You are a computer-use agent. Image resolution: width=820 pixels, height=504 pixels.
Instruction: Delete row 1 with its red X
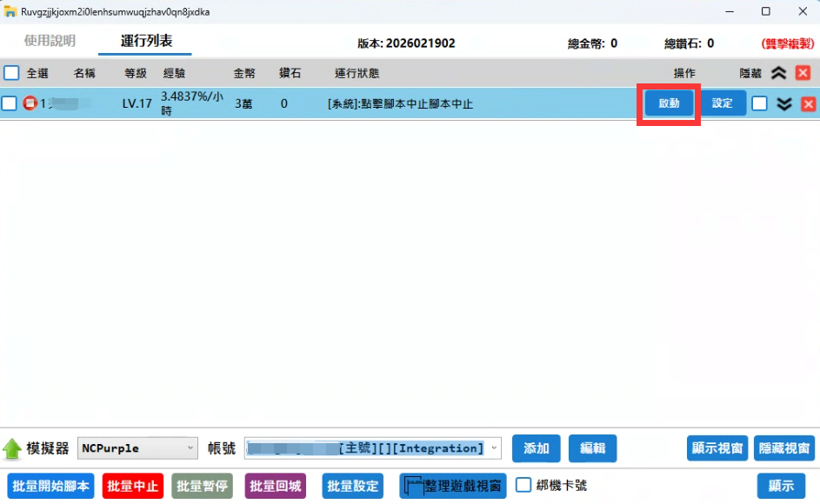click(808, 104)
